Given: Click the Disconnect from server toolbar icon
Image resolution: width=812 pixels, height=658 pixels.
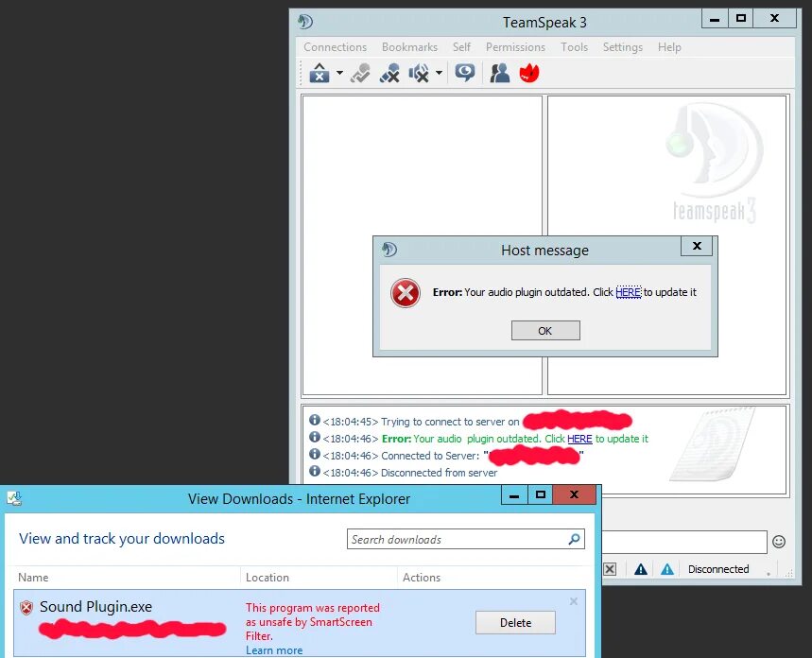Looking at the screenshot, I should (x=360, y=73).
